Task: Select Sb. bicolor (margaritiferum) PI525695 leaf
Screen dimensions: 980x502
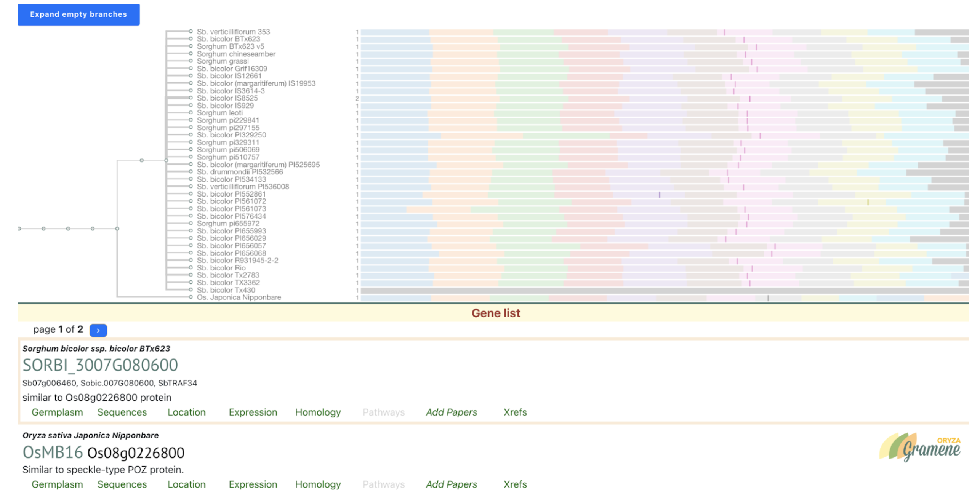Action: 258,165
